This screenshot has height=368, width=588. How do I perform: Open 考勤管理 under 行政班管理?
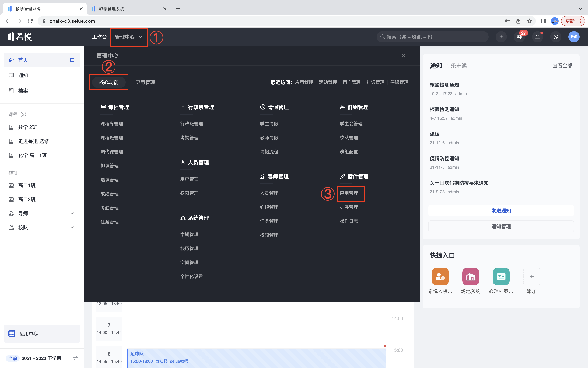[189, 138]
